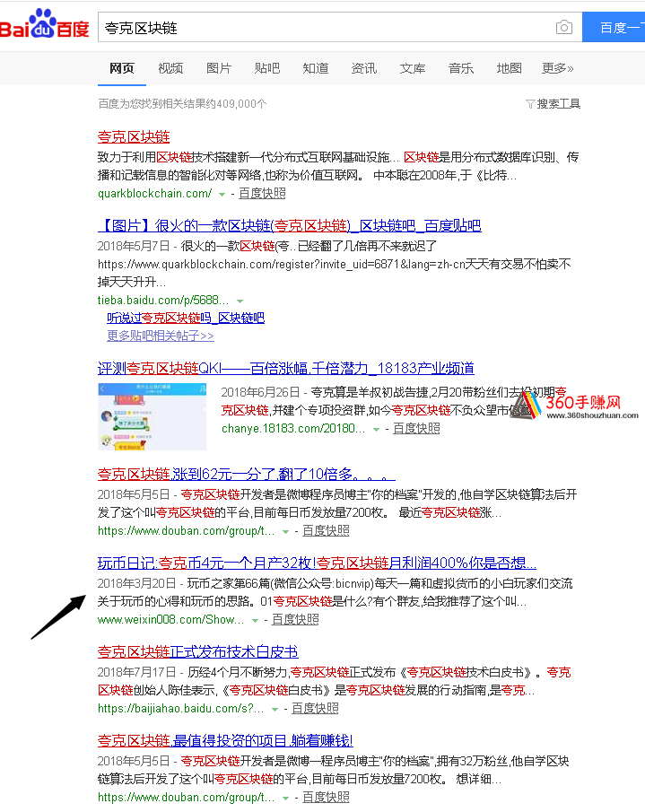Open 百度快照 for 最值得投资 douban result
This screenshot has height=812, width=645.
pos(326,798)
